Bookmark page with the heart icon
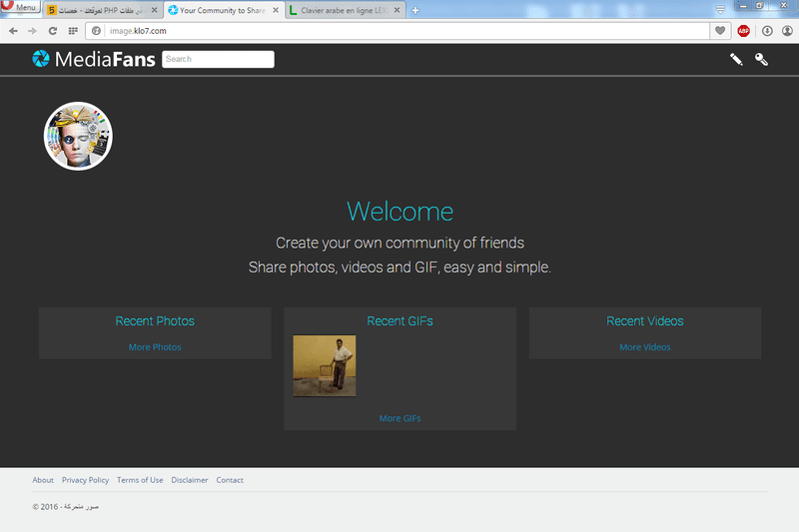 tap(720, 31)
